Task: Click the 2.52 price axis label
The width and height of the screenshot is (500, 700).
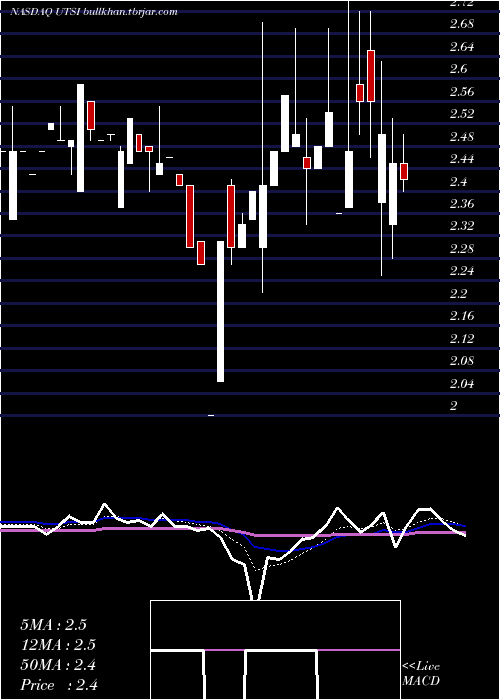Action: click(462, 114)
